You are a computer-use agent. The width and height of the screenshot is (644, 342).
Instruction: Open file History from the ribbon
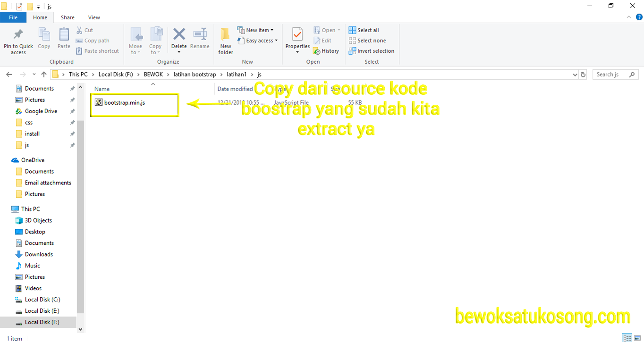[x=326, y=50]
